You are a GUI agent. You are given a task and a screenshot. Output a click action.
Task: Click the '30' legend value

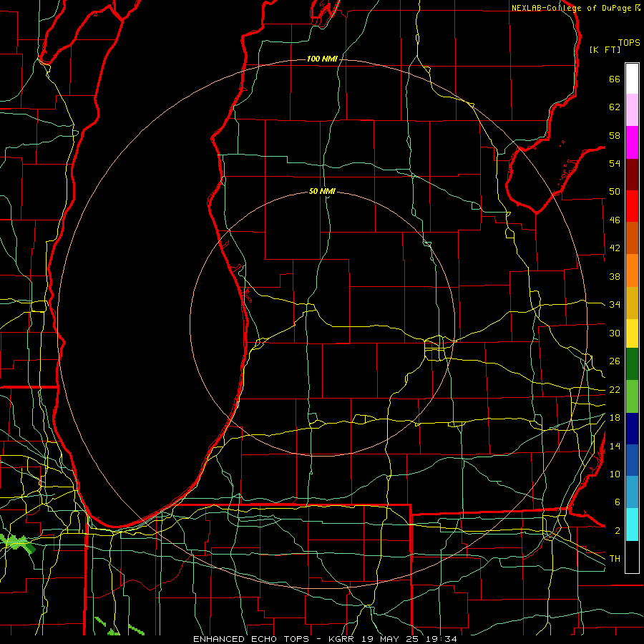pos(615,333)
